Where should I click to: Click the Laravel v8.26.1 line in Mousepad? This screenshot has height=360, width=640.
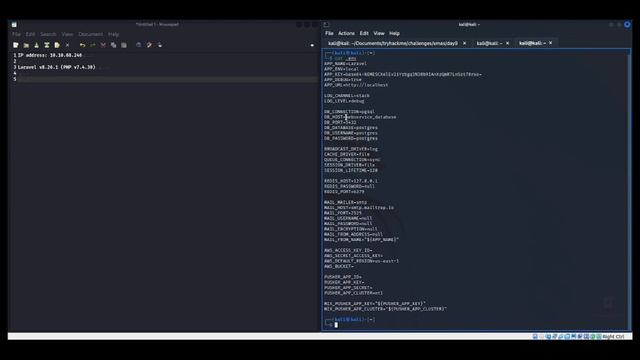(x=57, y=67)
